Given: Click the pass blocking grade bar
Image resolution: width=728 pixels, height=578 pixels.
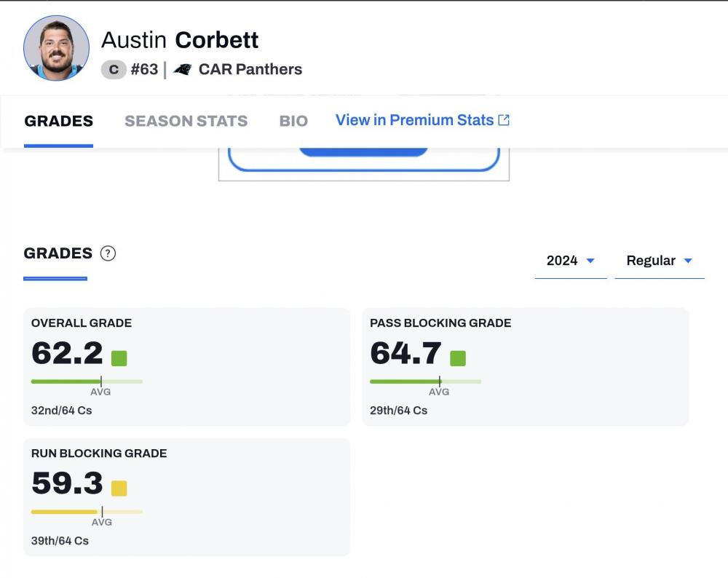Looking at the screenshot, I should point(425,381).
